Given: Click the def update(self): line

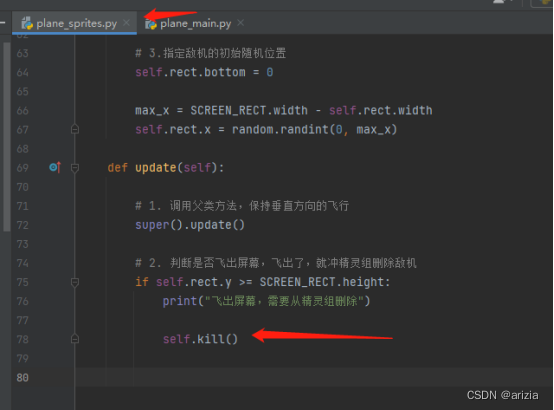Looking at the screenshot, I should (166, 168).
